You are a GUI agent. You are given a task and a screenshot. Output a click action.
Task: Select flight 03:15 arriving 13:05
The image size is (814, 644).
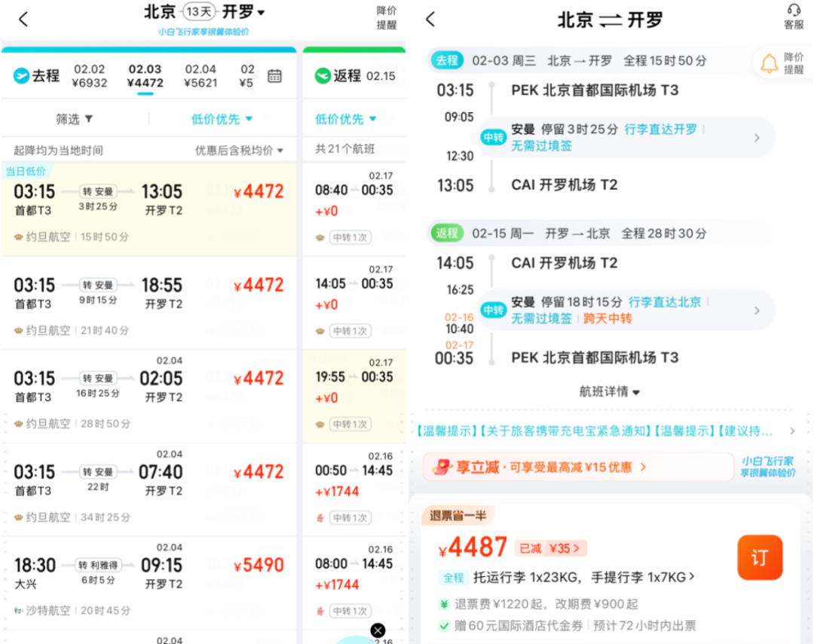click(149, 209)
